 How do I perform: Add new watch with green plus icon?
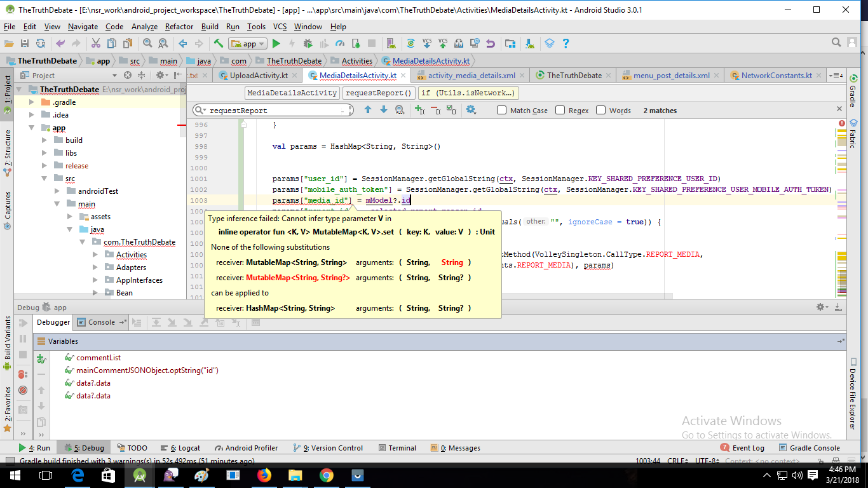click(41, 358)
